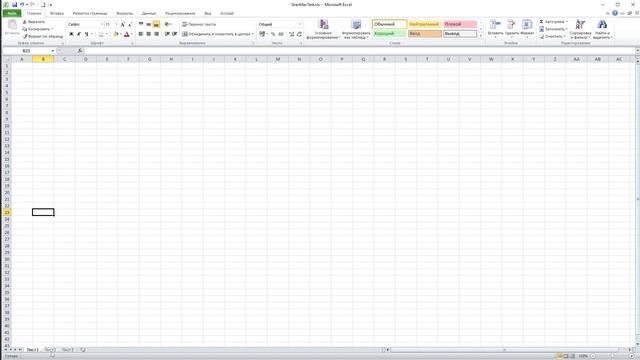Click Вырезать (Cut) button
The width and height of the screenshot is (640, 360).
click(33, 22)
